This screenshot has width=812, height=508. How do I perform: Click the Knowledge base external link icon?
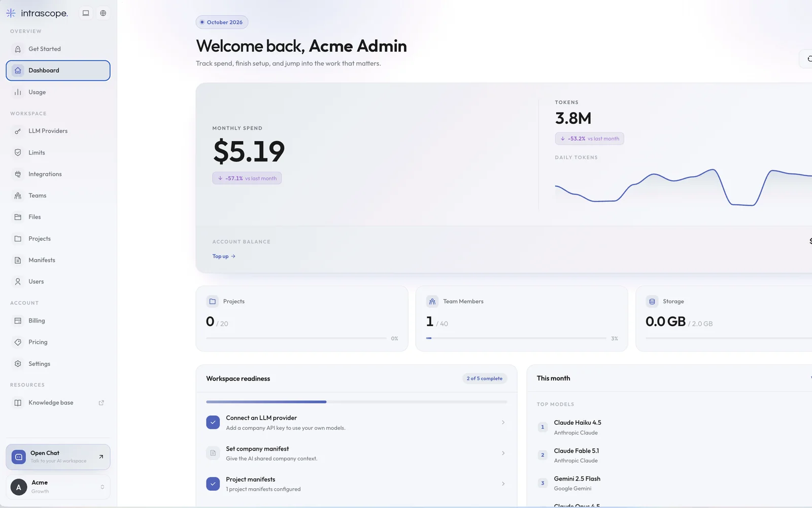101,403
